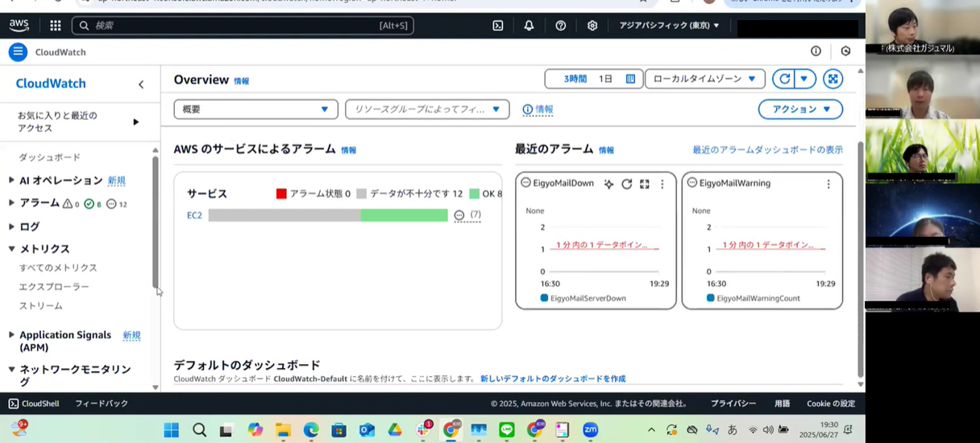The image size is (980, 443).
Task: Open the Overview 情報 link
Action: [x=242, y=81]
